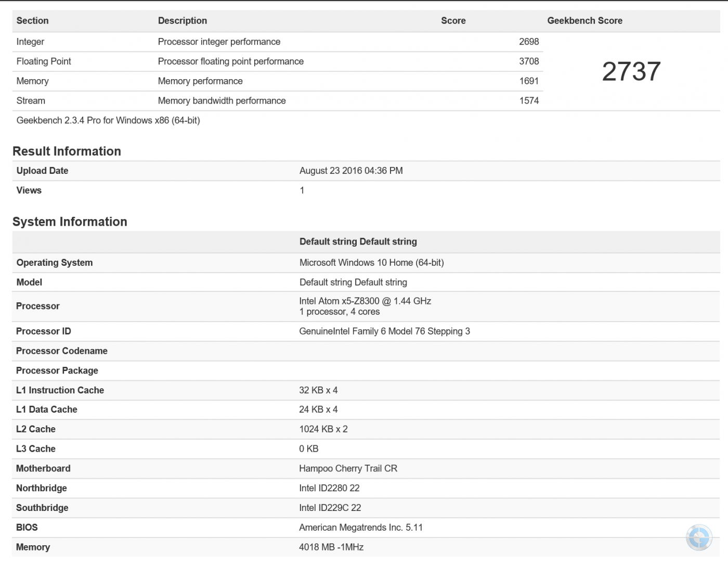Click the Section column header
Viewport: 728px width, 564px height.
coord(32,21)
